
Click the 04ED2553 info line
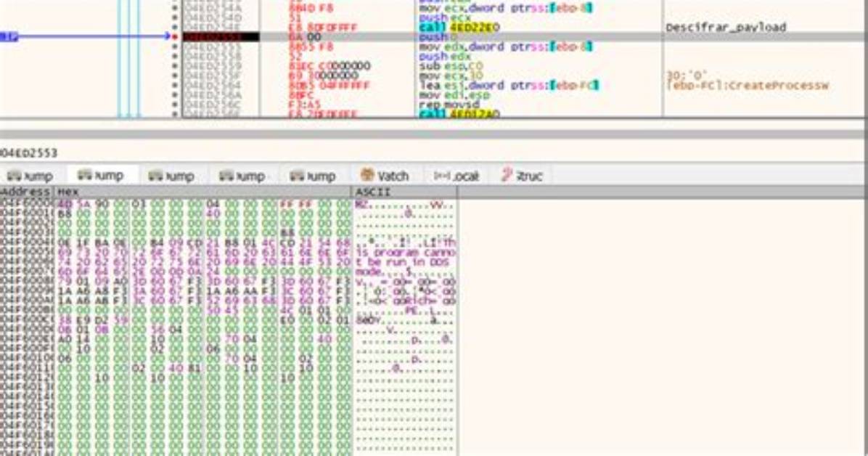click(x=29, y=153)
